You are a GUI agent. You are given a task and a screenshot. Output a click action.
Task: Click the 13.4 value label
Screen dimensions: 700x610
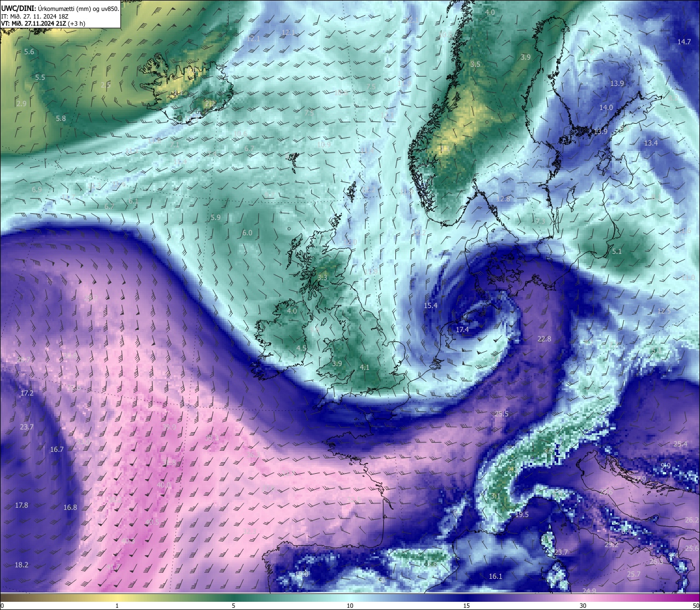click(651, 143)
